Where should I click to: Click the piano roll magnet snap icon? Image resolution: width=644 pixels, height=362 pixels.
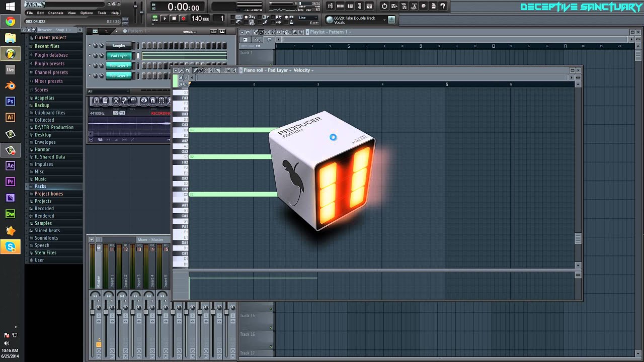(x=187, y=70)
